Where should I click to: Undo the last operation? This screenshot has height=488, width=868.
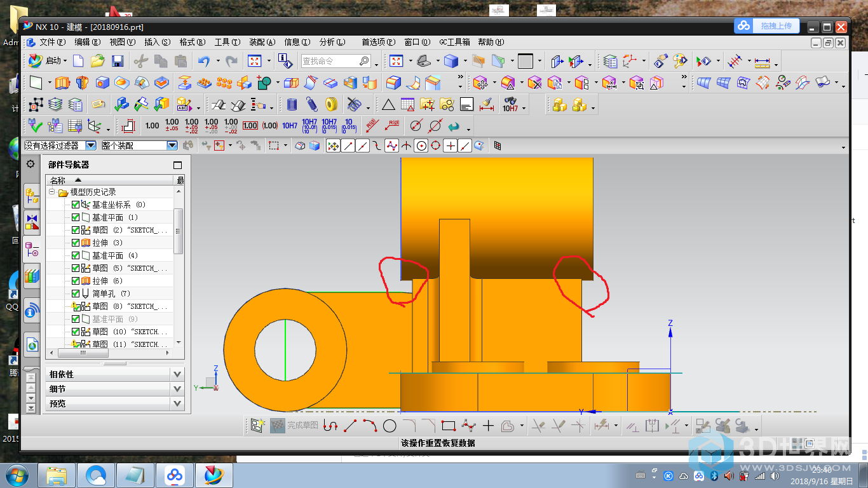(204, 61)
